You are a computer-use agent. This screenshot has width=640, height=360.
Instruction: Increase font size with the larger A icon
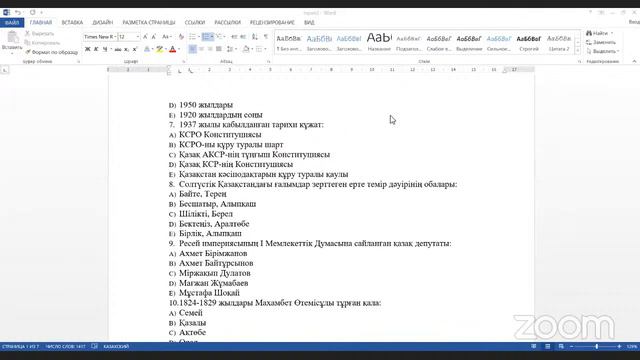(145, 37)
